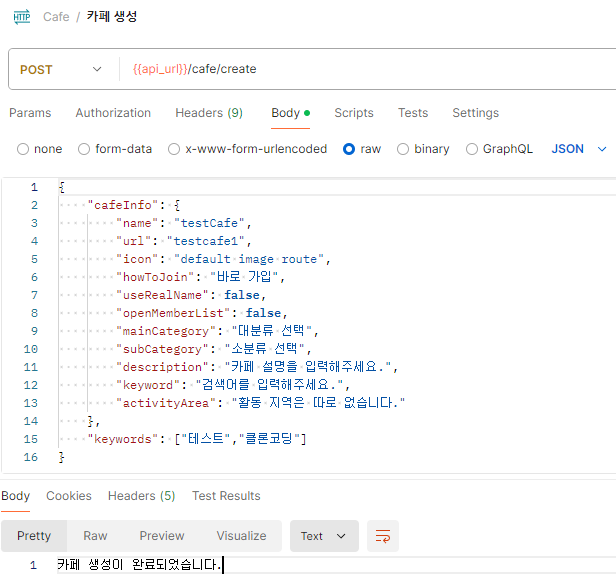Switch response view to Preview
The image size is (616, 579).
point(162,536)
